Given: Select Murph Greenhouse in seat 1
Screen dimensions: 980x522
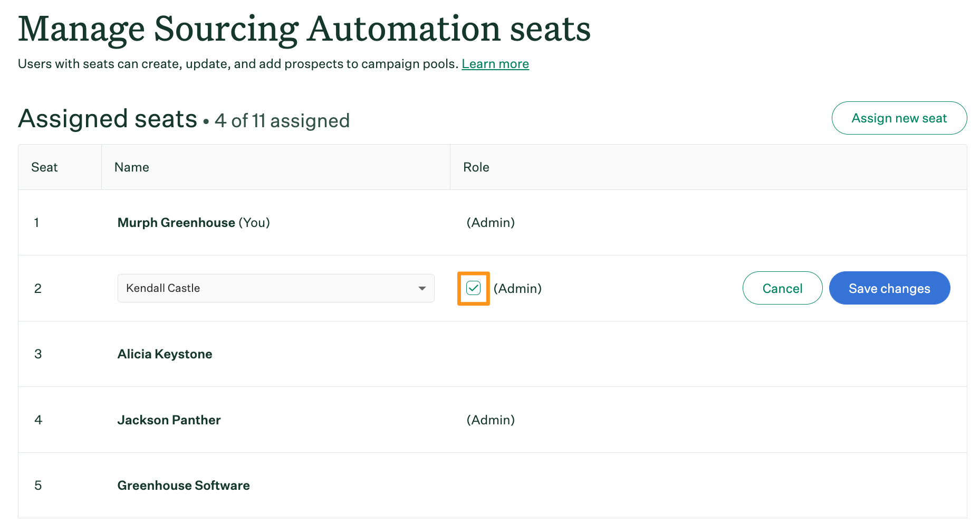Looking at the screenshot, I should 176,222.
